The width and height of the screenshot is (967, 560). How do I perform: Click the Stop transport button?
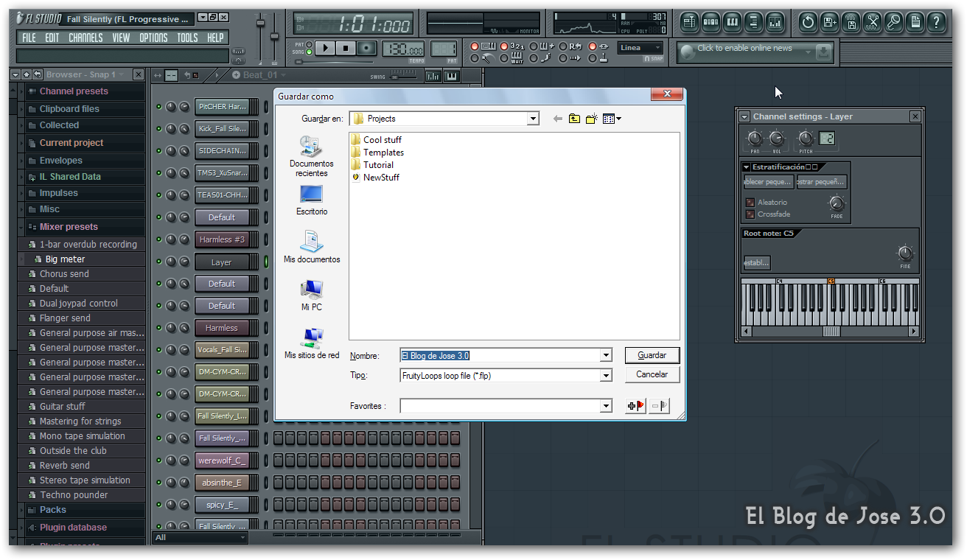(345, 48)
